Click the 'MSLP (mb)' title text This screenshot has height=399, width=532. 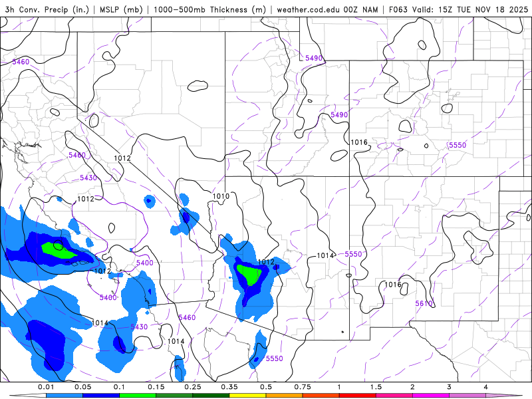click(x=121, y=9)
